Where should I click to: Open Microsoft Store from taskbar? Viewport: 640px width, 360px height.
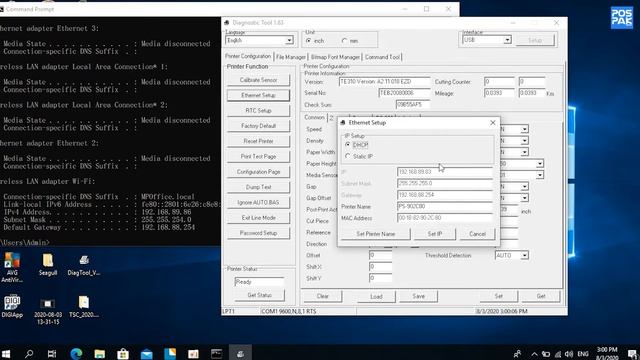pyautogui.click(x=123, y=353)
